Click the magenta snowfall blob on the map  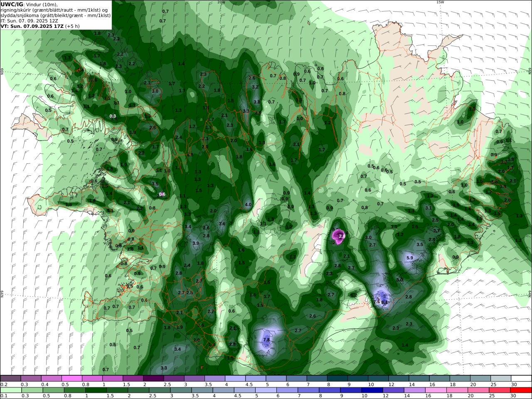tap(339, 236)
